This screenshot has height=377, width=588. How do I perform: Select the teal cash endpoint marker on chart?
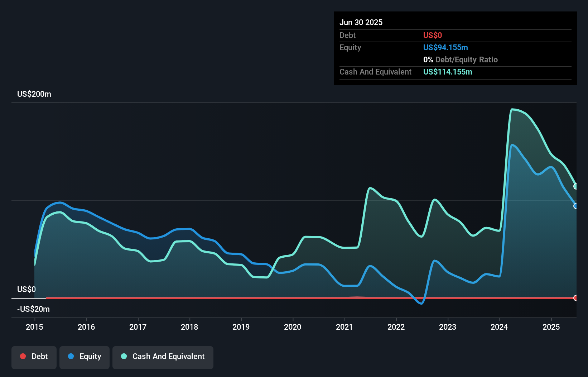point(576,186)
